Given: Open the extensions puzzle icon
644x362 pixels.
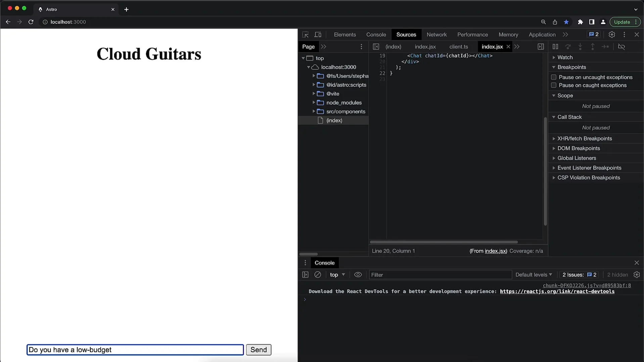Looking at the screenshot, I should tap(580, 22).
